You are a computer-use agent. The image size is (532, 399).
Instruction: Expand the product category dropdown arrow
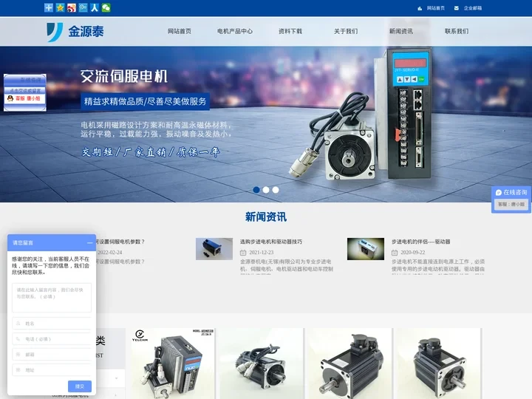117,378
